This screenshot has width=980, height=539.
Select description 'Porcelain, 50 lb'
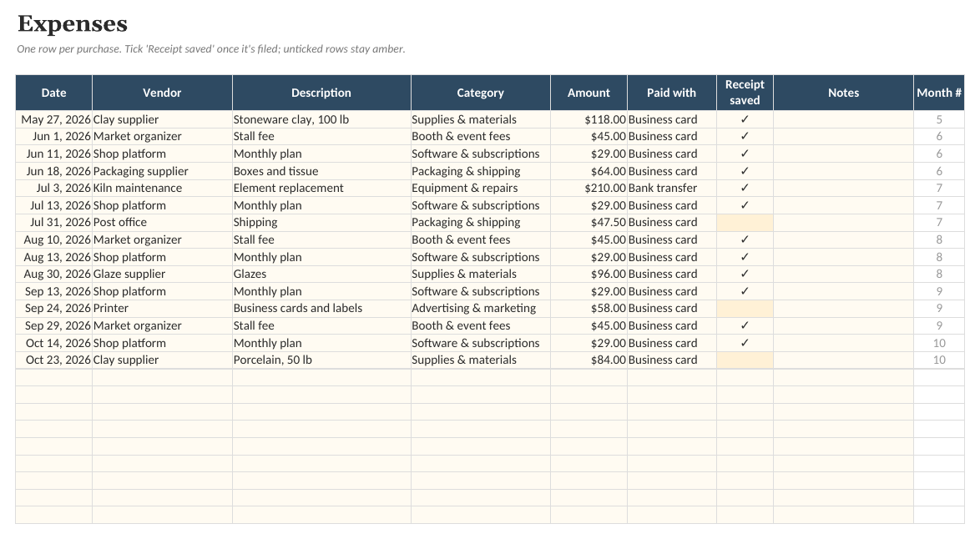tap(321, 360)
